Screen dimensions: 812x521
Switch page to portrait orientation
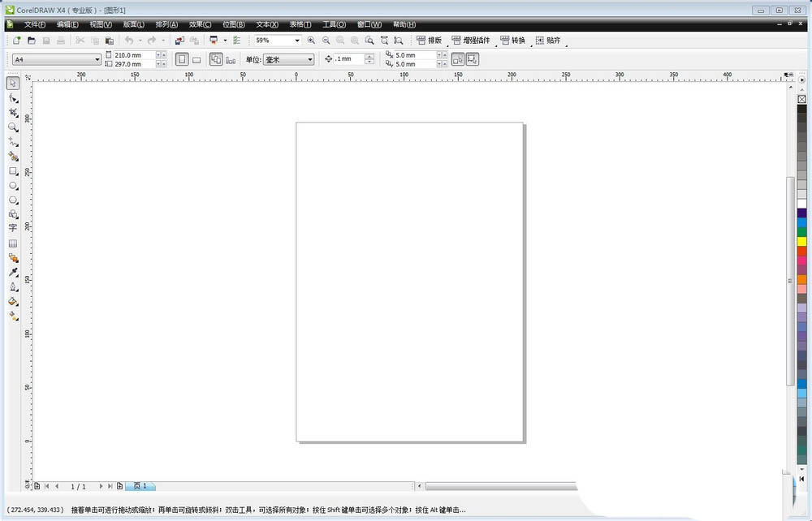182,59
